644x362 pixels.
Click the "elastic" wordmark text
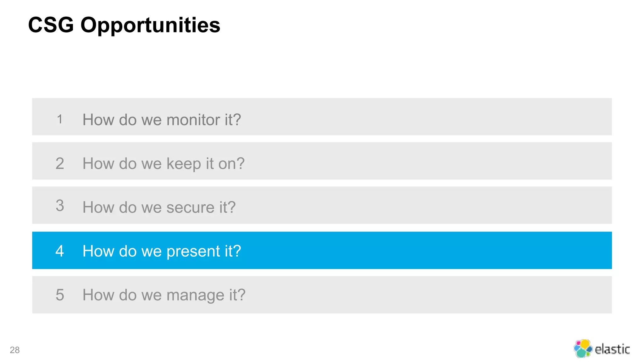click(x=612, y=349)
